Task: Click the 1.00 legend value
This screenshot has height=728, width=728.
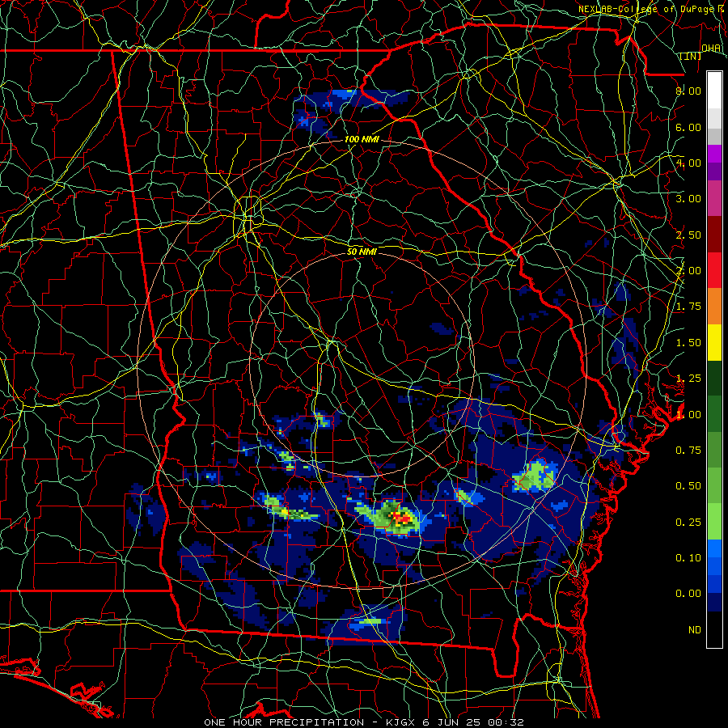Action: coord(688,415)
